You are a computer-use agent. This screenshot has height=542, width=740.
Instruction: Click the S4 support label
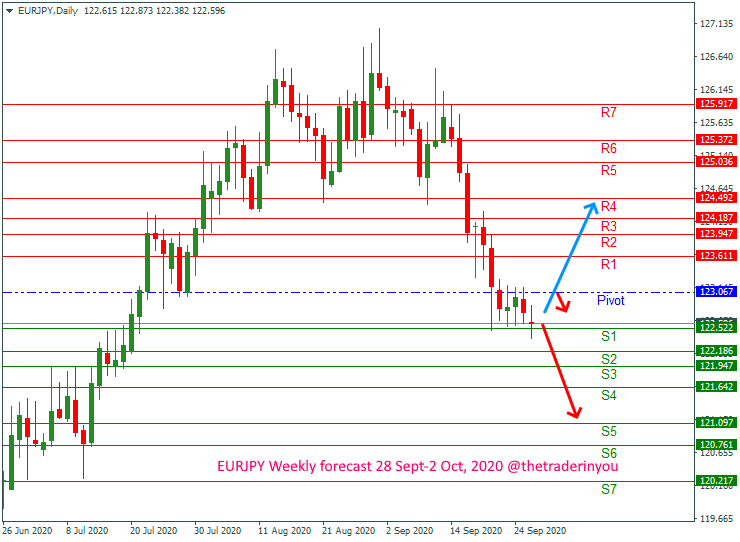click(608, 396)
